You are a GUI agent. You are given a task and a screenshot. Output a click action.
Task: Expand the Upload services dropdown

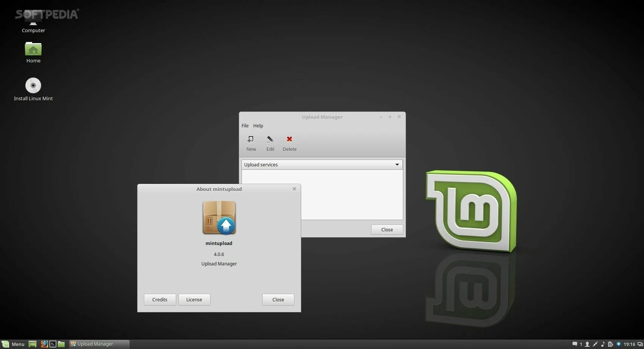click(322, 164)
